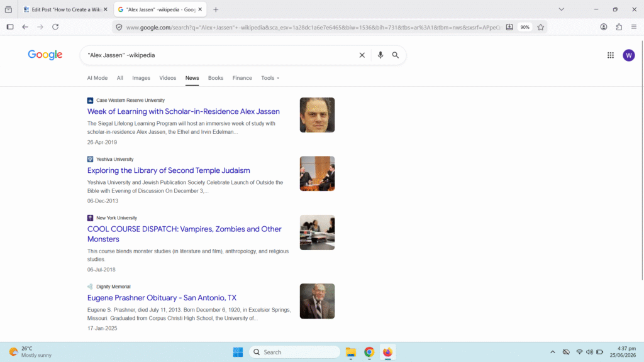Open the Google account avatar "W"
The image size is (644, 362).
click(x=628, y=55)
